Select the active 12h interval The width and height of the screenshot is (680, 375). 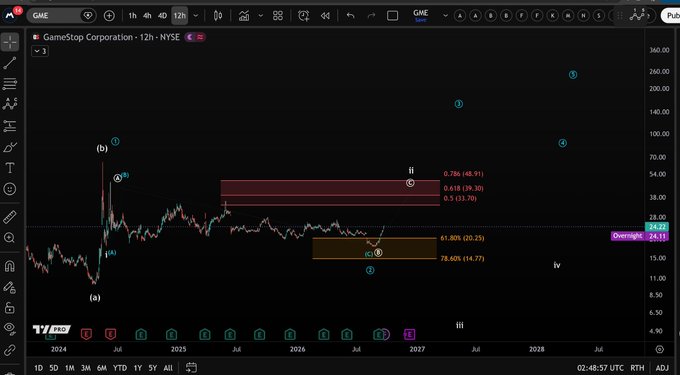pos(180,16)
